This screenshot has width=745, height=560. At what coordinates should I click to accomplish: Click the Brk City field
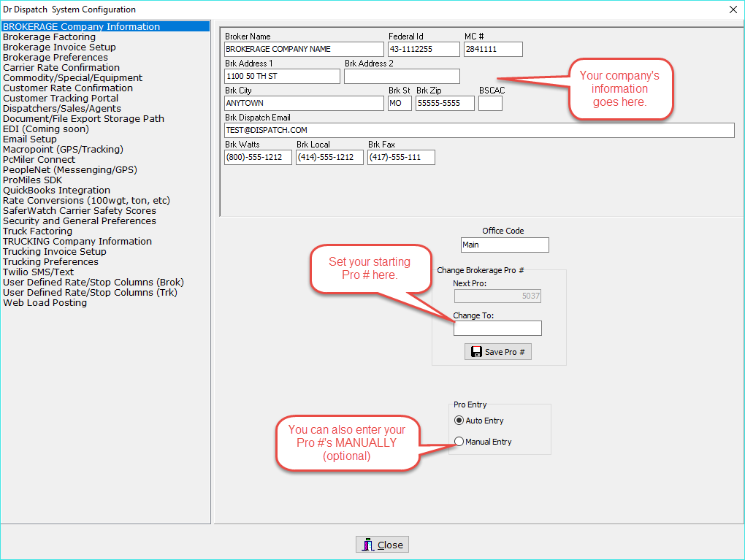tap(304, 103)
